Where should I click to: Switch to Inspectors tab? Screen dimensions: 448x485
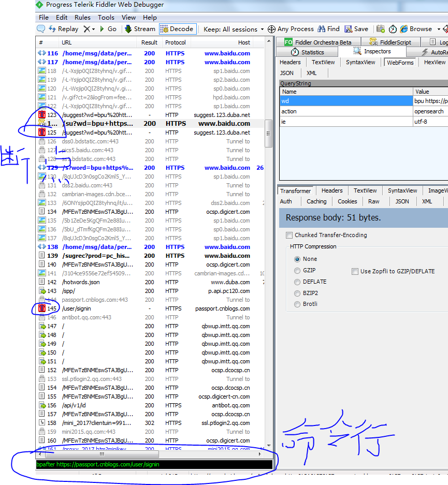[x=372, y=51]
